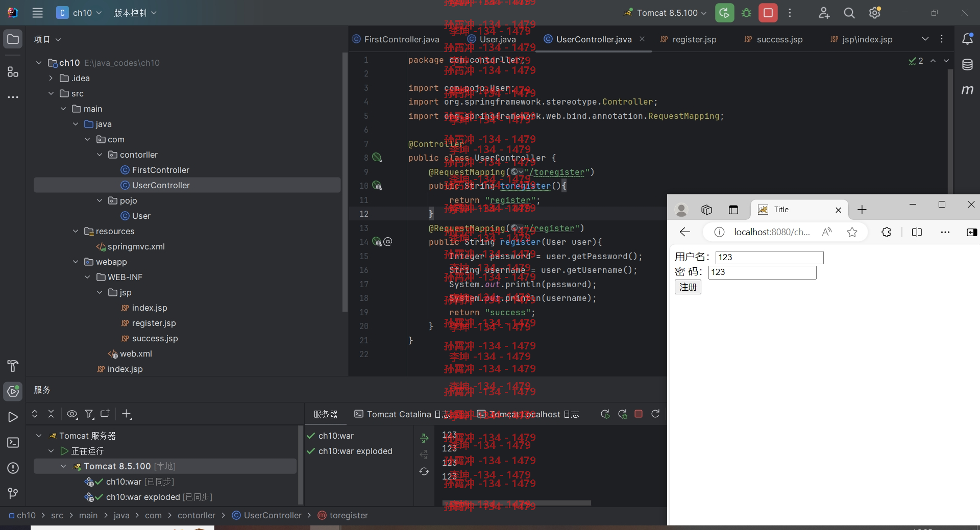Stop the running Tomcat server with red stop button

pos(768,13)
